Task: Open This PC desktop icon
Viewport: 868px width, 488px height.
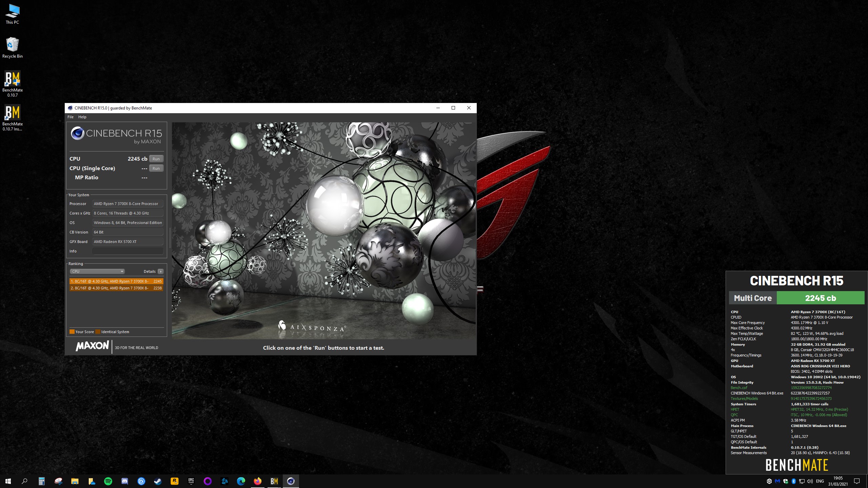Action: (x=13, y=14)
